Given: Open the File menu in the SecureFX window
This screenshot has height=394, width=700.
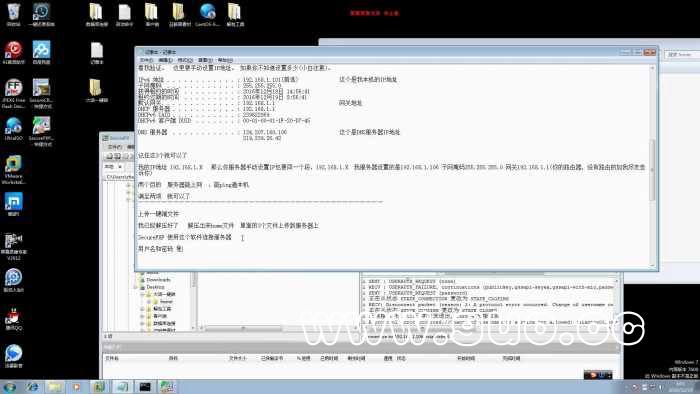Looking at the screenshot, I should (x=115, y=147).
